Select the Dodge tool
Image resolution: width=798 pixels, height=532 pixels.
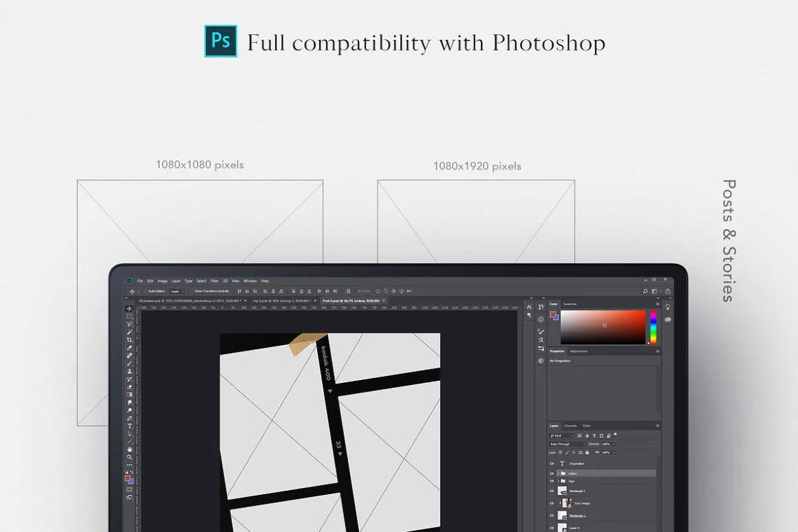point(129,410)
